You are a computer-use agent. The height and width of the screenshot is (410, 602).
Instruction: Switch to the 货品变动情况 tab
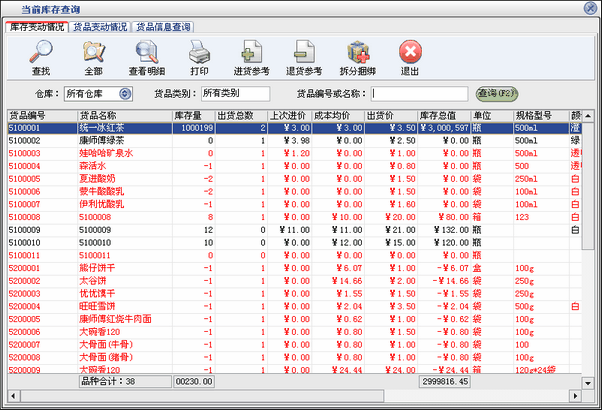tap(99, 27)
